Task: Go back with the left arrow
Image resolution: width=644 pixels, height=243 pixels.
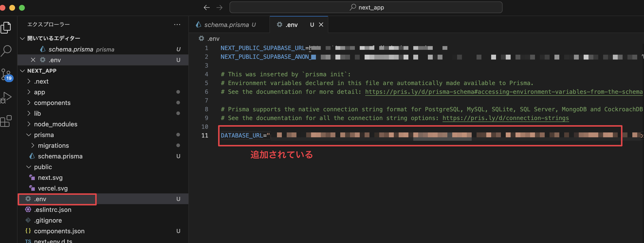Action: click(x=206, y=8)
